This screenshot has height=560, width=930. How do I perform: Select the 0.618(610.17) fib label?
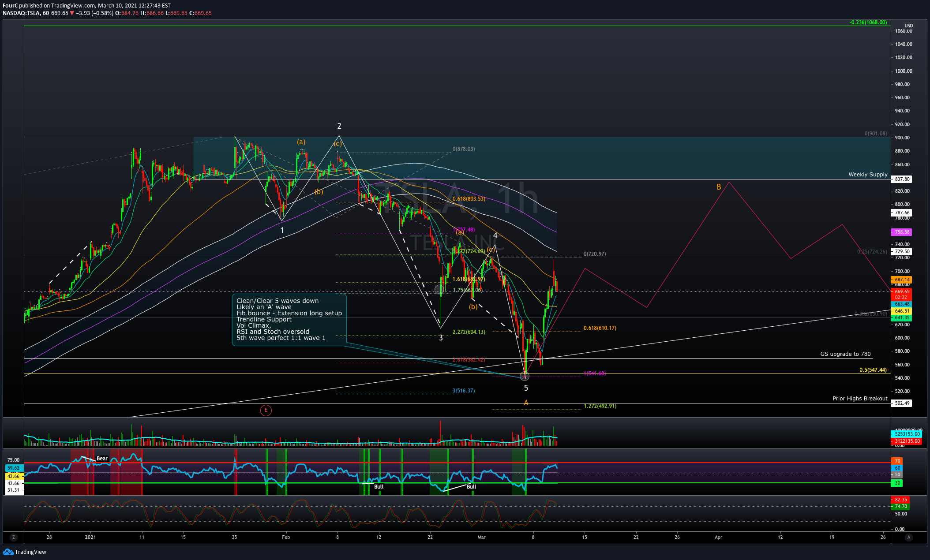600,328
